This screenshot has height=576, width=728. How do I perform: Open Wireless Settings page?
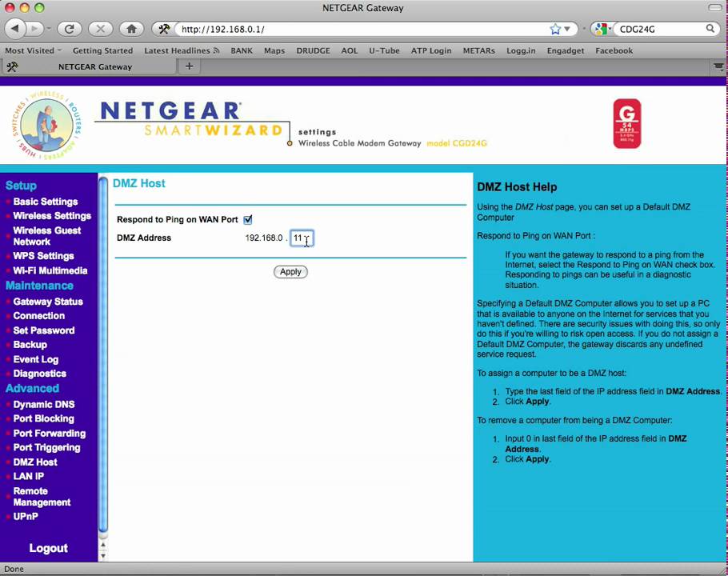(x=52, y=216)
